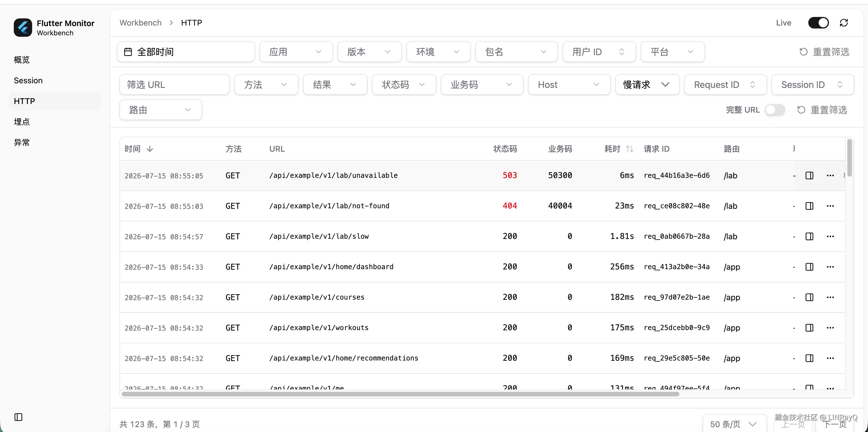Open the Request ID selector
Image resolution: width=868 pixels, height=432 pixels.
pyautogui.click(x=725, y=85)
